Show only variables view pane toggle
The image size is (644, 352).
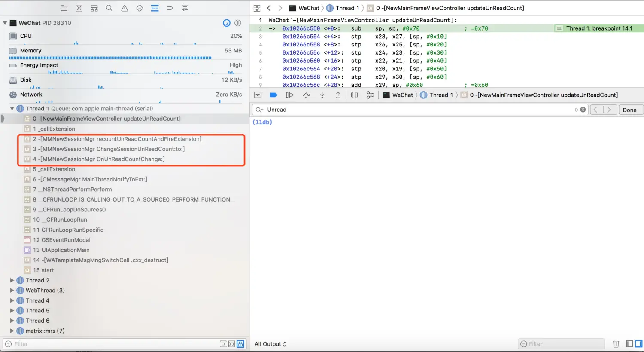629,343
